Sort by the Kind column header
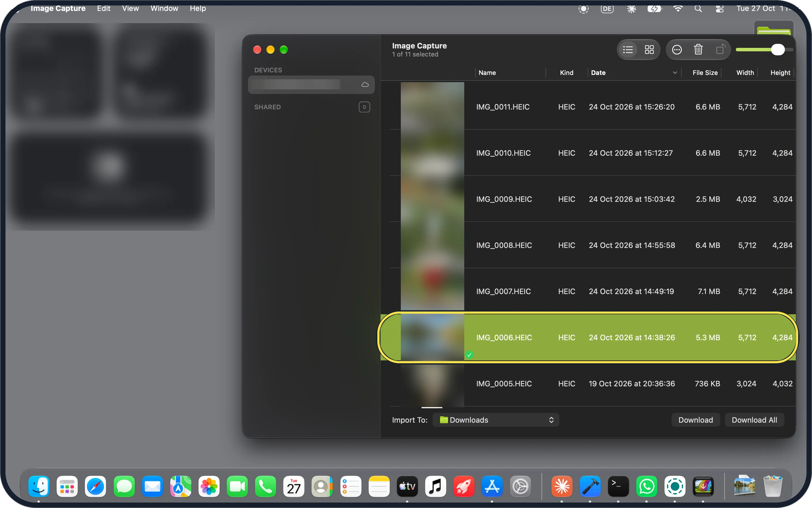The width and height of the screenshot is (812, 508). (x=566, y=73)
